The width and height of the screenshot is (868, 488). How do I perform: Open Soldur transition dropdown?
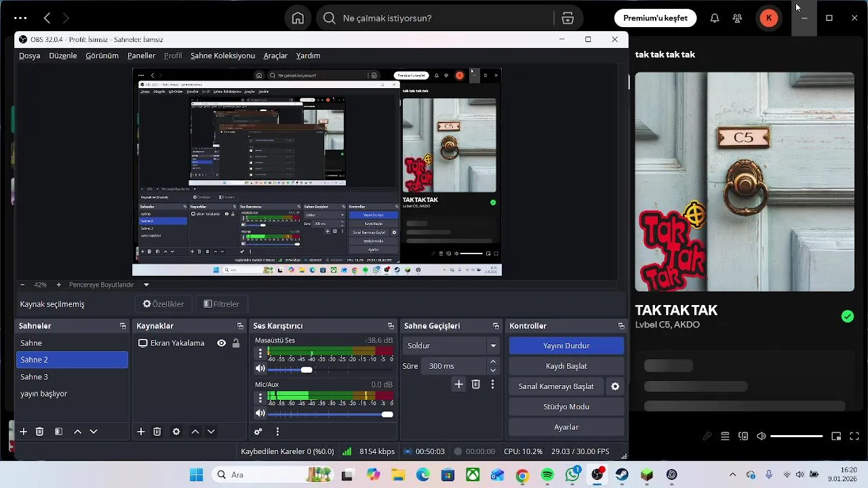452,346
